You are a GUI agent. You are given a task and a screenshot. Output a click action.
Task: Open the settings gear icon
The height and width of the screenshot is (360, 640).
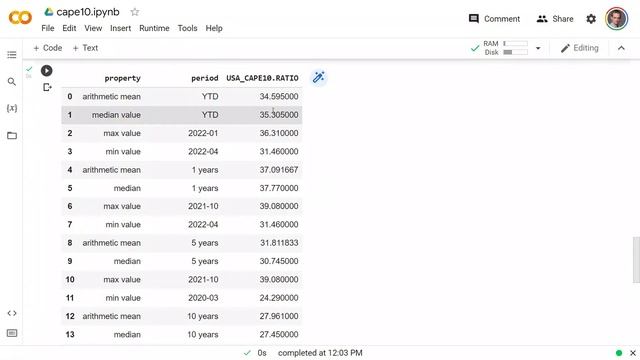click(591, 19)
